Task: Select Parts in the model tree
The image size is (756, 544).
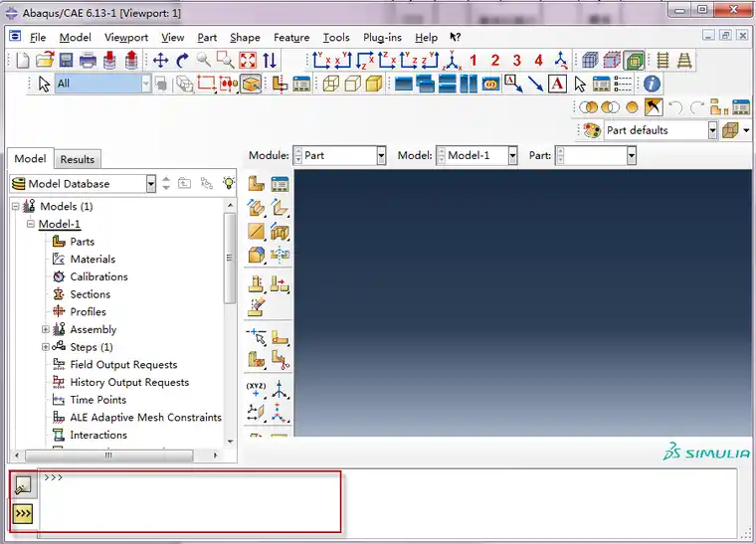Action: (82, 242)
